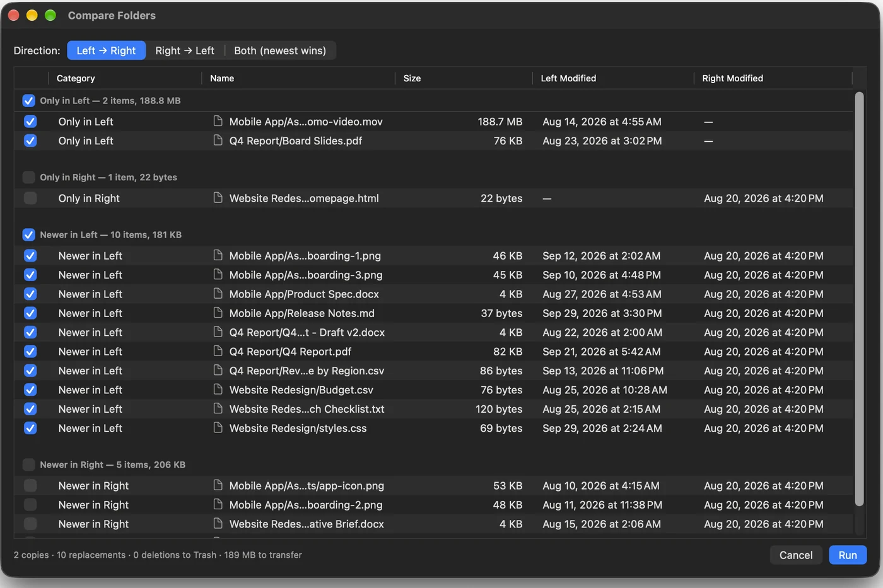This screenshot has width=883, height=588.
Task: Sort by Name column header
Action: pos(298,78)
